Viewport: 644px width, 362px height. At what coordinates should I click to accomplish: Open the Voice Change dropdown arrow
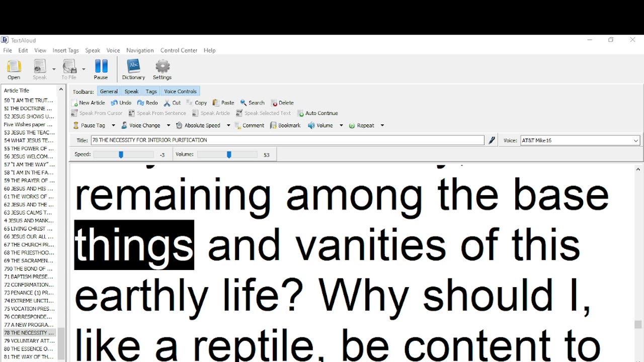(x=168, y=125)
